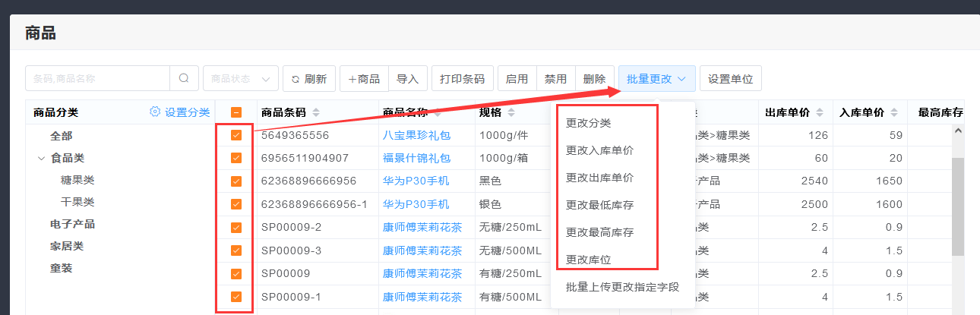Choose 更改入库单价 from the menu

[x=599, y=150]
